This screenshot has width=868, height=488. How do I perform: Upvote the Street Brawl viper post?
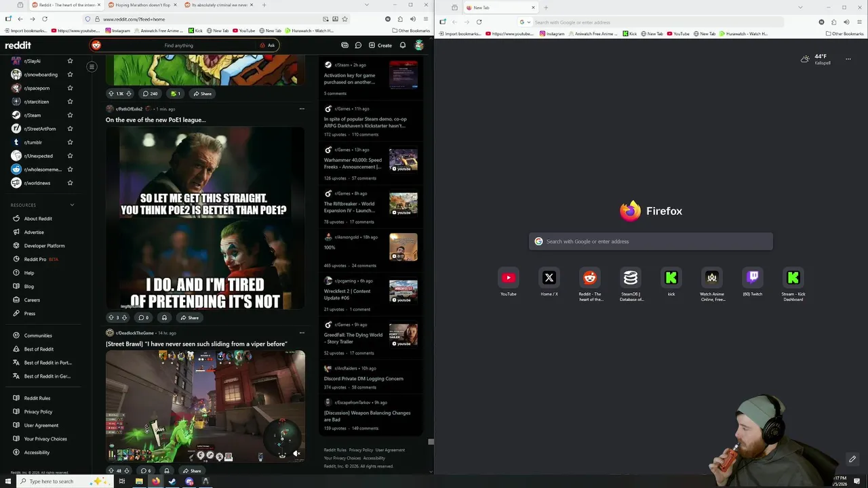(111, 470)
